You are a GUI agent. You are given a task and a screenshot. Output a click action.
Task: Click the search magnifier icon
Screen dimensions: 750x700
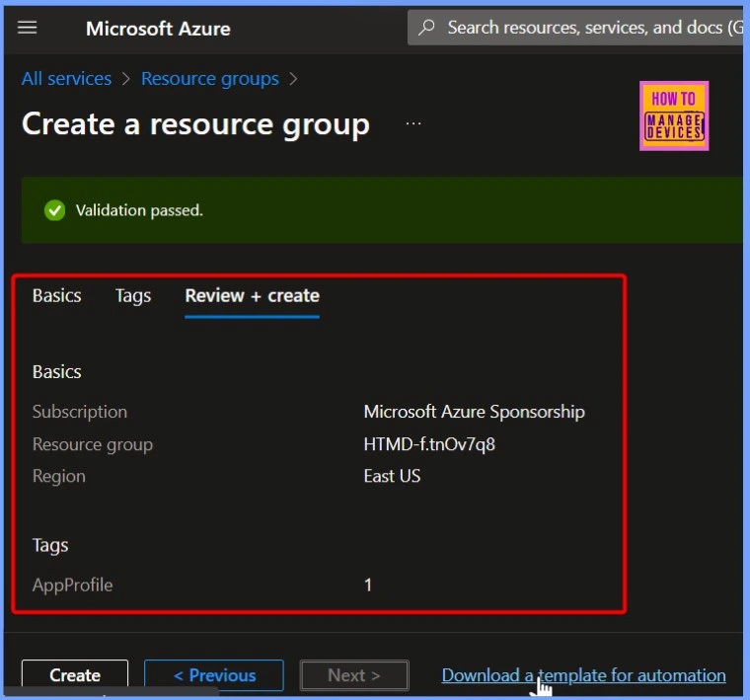click(x=426, y=28)
